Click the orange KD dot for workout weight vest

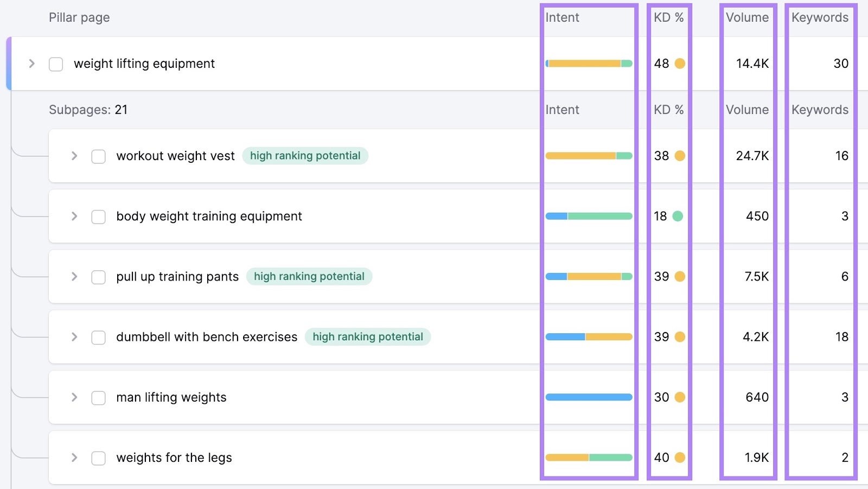coord(680,156)
